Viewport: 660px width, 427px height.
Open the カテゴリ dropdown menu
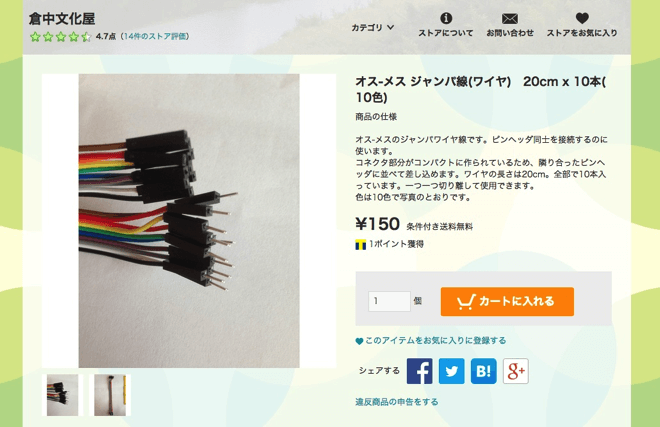pos(373,27)
